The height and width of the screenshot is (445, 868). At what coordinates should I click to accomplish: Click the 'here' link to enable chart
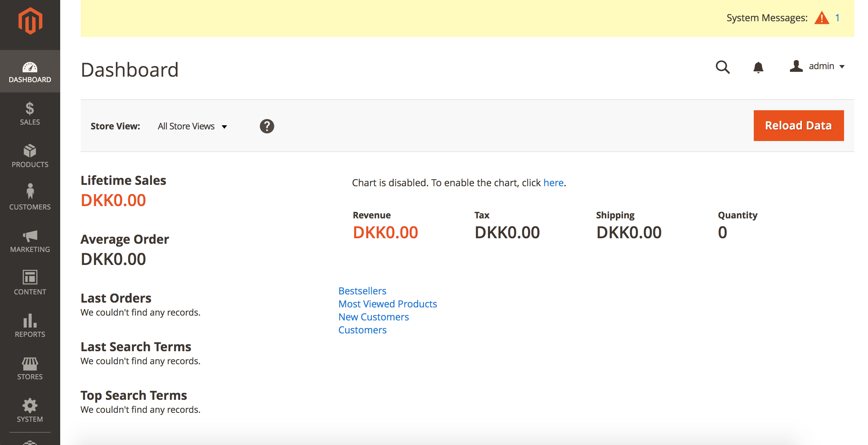coord(553,183)
